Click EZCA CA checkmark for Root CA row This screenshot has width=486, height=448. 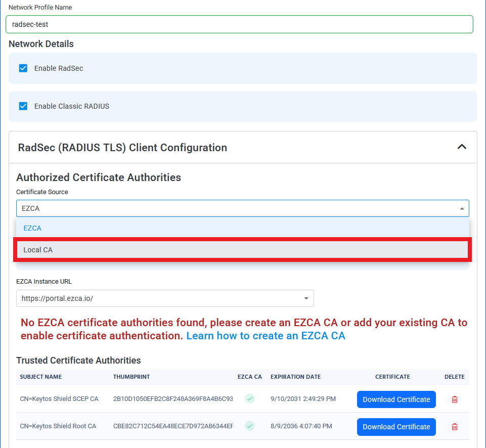249,426
